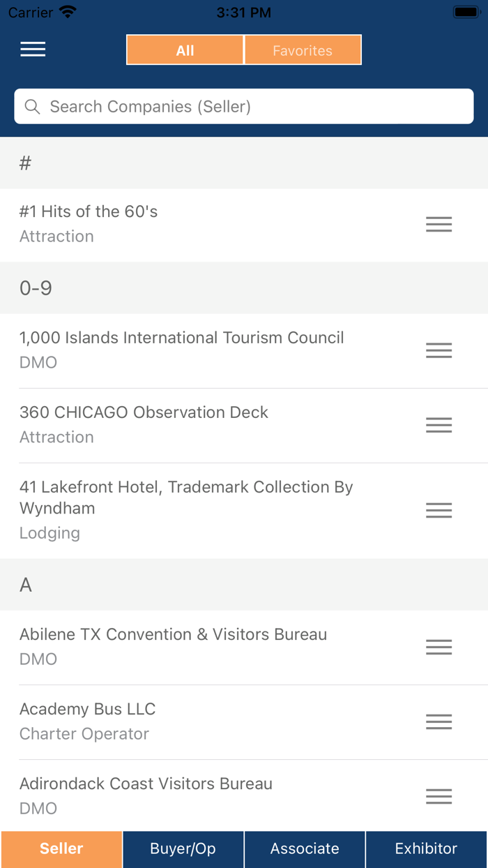Open row options for 41 Lakefront Hotel

point(439,510)
